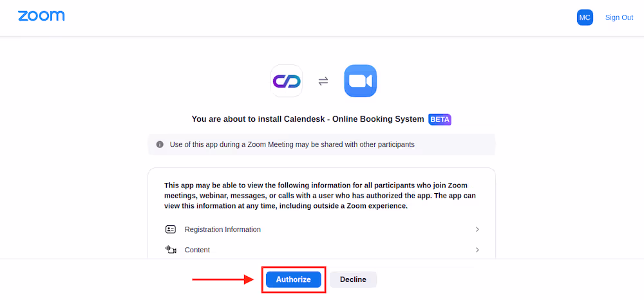Click the Zoom logo in the header
Viewport: 644px width, 300px height.
pyautogui.click(x=41, y=16)
